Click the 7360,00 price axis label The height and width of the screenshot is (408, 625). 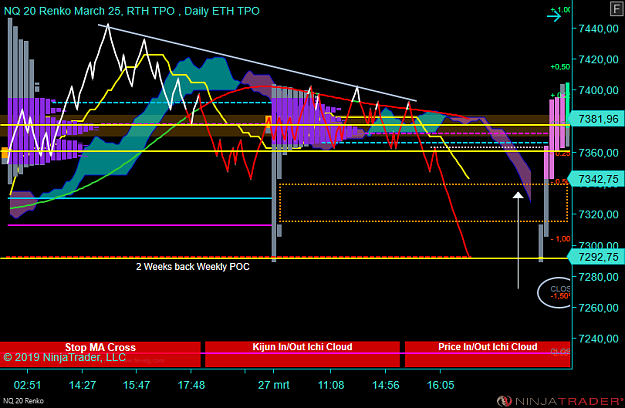[598, 153]
